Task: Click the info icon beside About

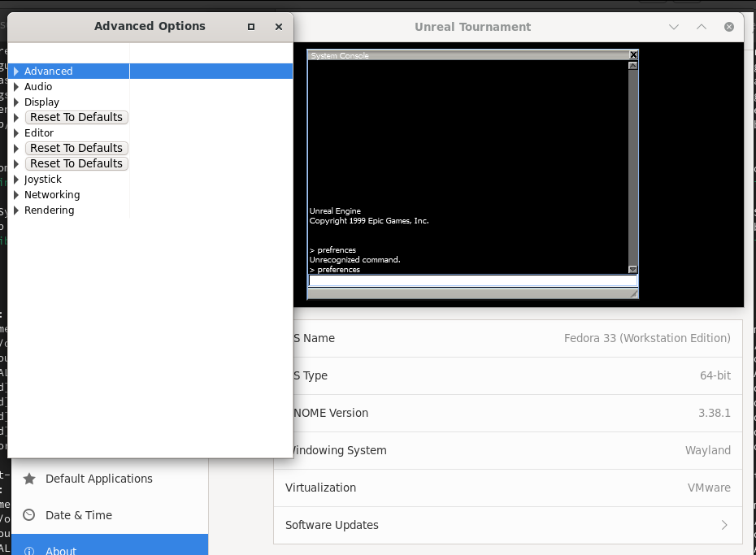Action: click(x=30, y=549)
